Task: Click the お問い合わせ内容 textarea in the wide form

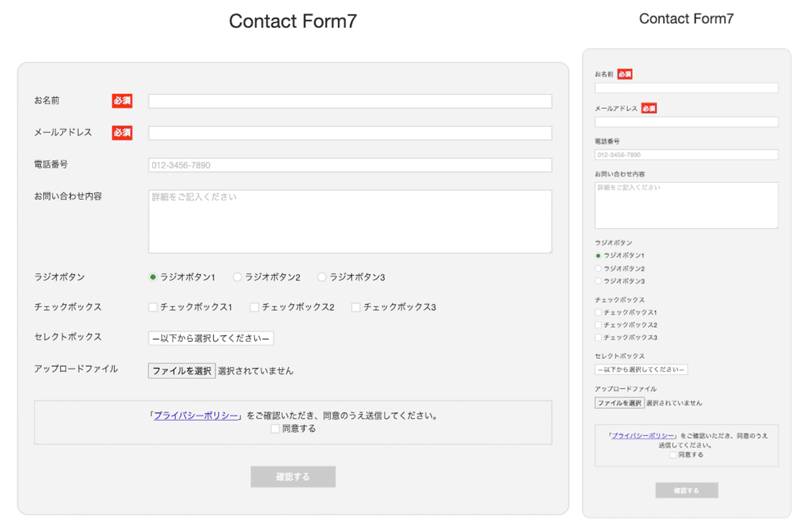Action: (x=350, y=221)
